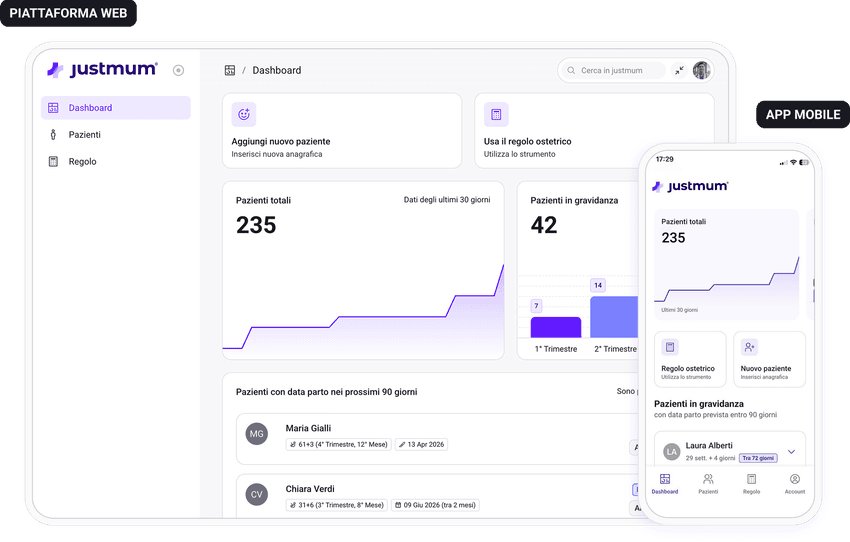Screen dimensions: 850x542
Task: Click the 'APP MOBILE' label badge
Action: pos(803,114)
